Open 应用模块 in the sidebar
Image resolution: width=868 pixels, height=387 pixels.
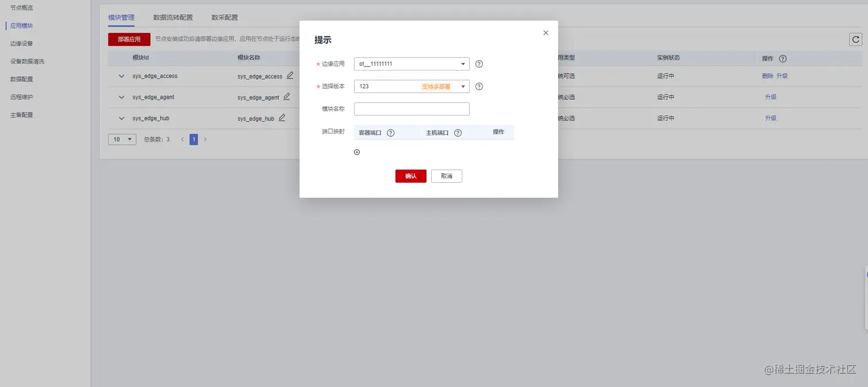coord(22,26)
